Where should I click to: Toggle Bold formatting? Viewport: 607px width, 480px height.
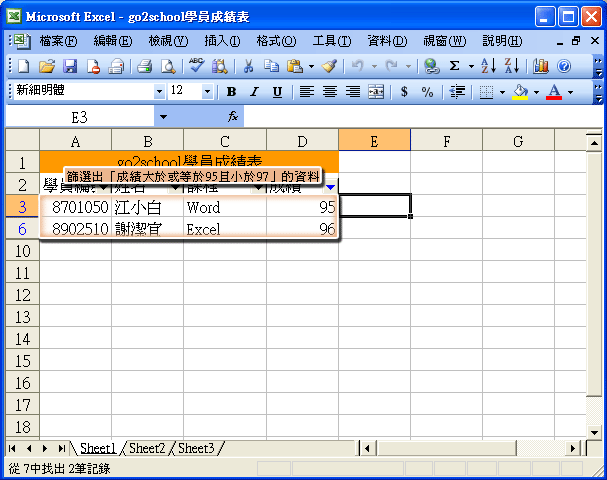coord(231,91)
